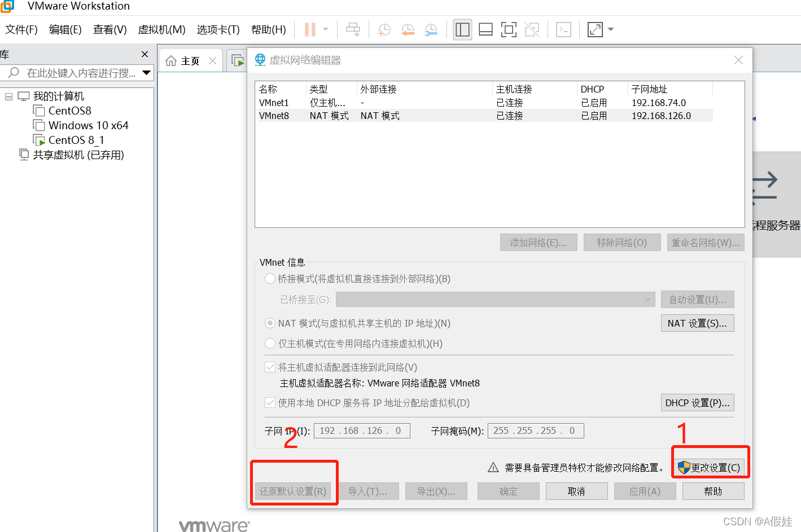
Task: Click the Unity mode toolbar icon
Action: (x=532, y=29)
